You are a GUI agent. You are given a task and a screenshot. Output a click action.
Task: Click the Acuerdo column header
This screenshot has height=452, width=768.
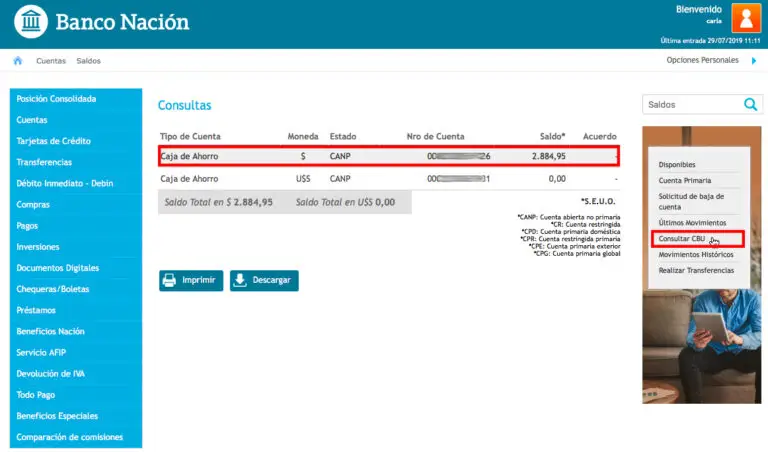click(600, 137)
